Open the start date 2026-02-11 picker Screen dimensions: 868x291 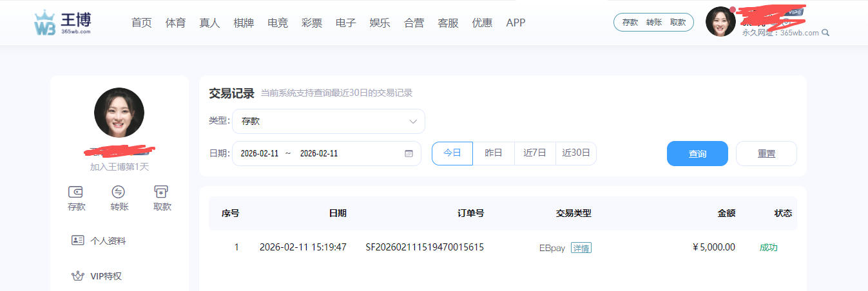pos(260,154)
